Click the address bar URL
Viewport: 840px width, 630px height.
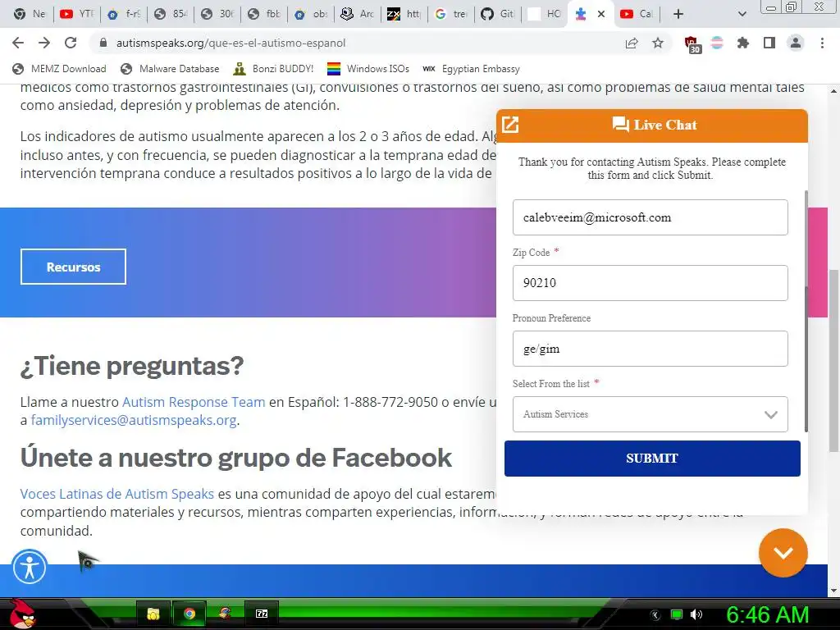pyautogui.click(x=231, y=43)
